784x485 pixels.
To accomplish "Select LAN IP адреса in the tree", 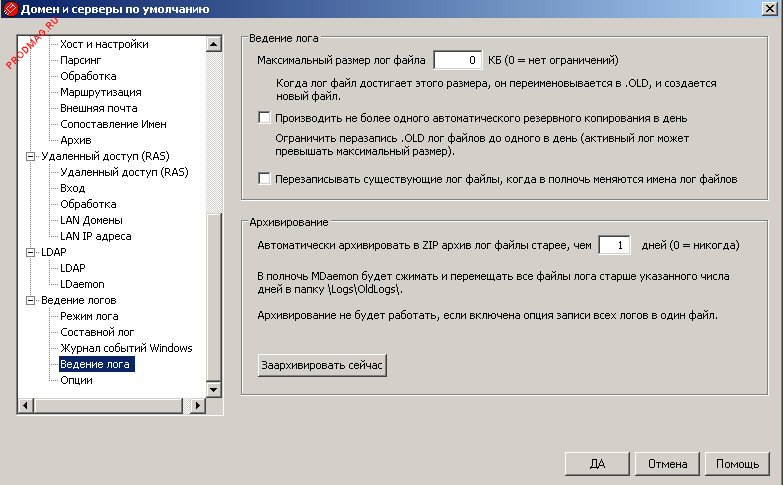I will click(x=95, y=236).
